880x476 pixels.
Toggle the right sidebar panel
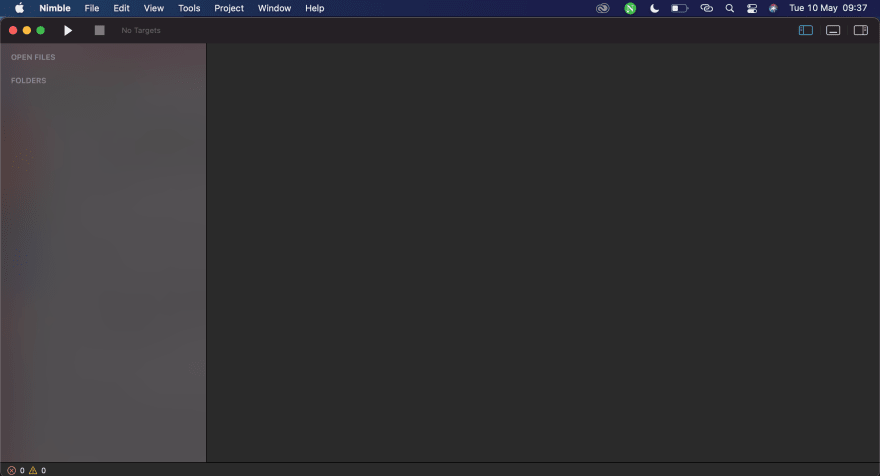[860, 30]
